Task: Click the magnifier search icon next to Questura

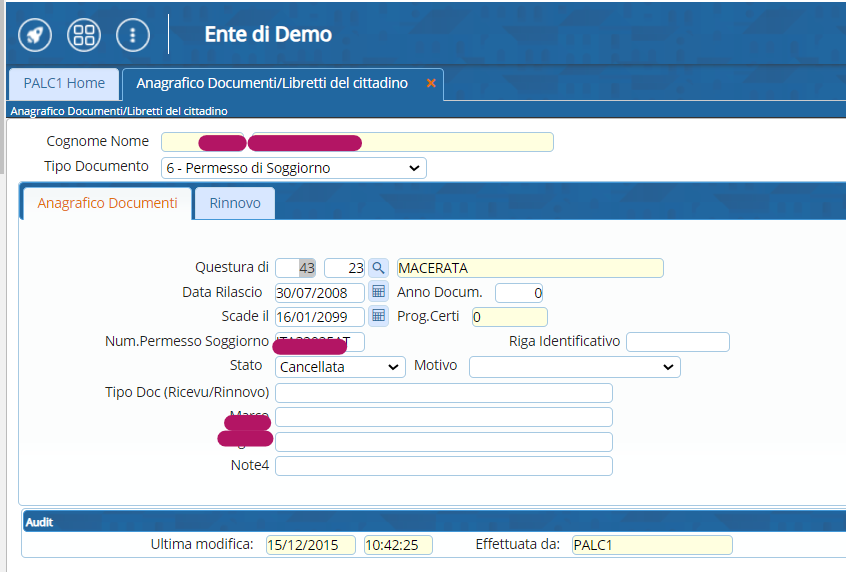Action: (x=378, y=268)
